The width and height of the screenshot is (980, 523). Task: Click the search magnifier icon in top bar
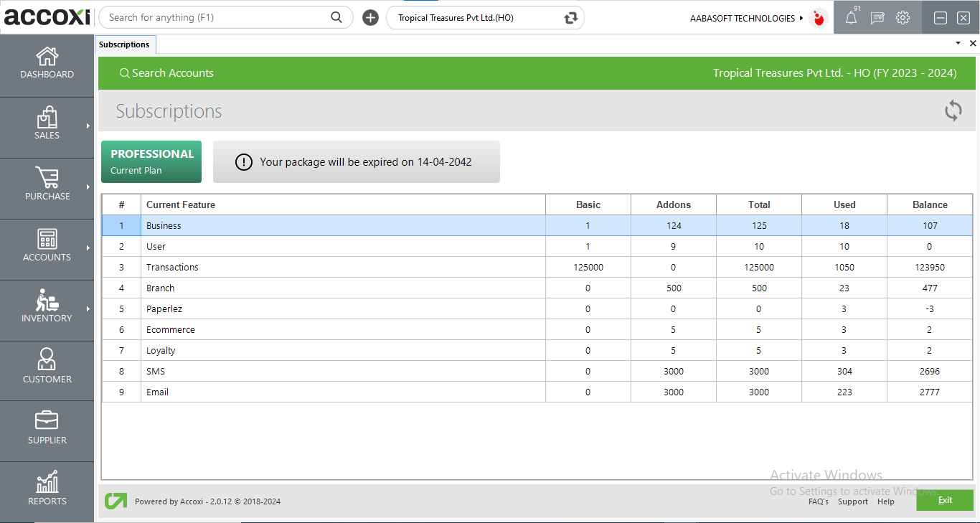point(336,17)
